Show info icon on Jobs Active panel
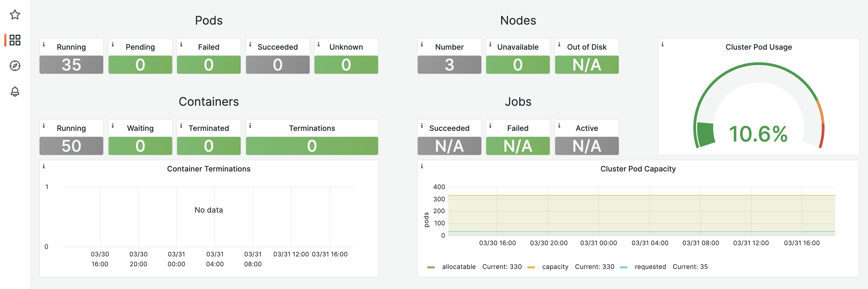 click(x=559, y=126)
